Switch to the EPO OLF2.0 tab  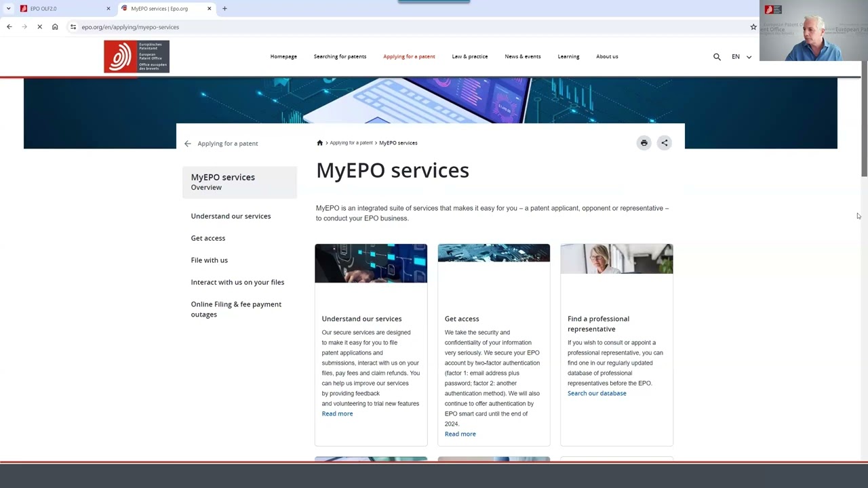pyautogui.click(x=65, y=9)
